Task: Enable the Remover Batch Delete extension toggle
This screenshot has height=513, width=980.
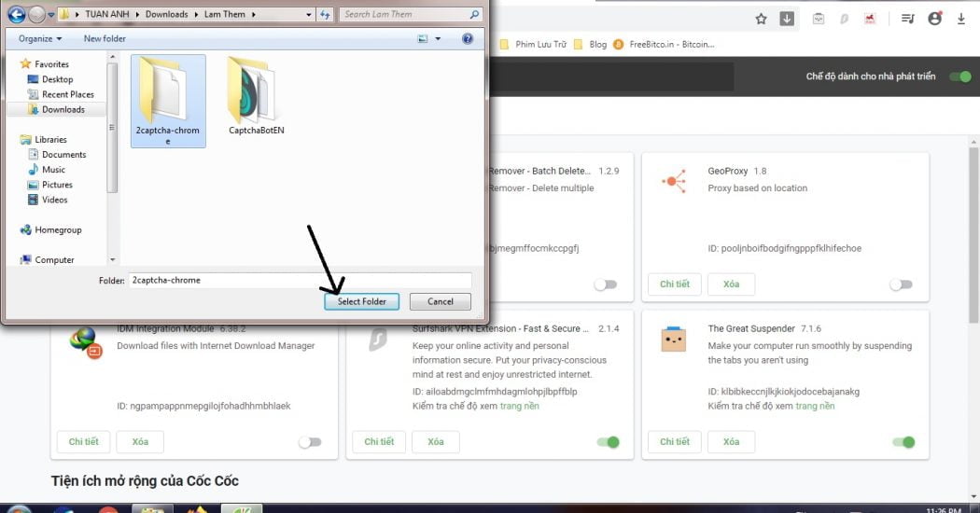Action: click(605, 284)
